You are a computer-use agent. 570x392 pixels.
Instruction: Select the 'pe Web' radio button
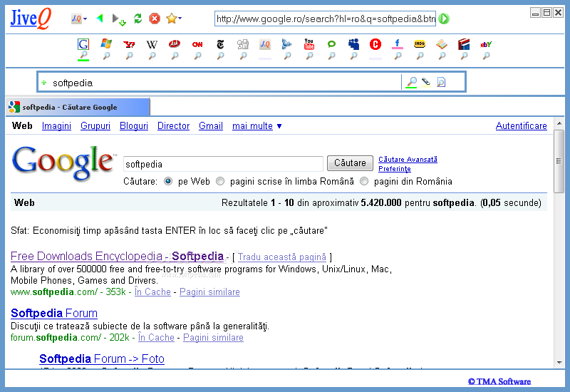pos(168,181)
